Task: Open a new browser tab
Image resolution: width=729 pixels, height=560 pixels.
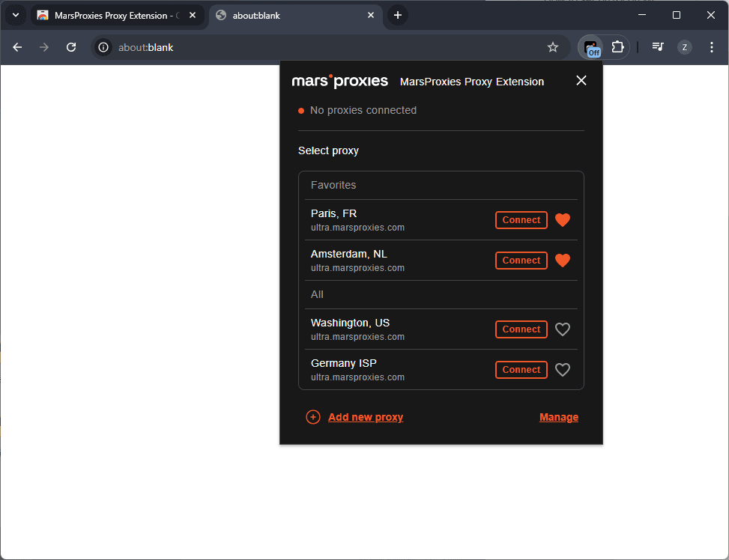Action: 398,15
